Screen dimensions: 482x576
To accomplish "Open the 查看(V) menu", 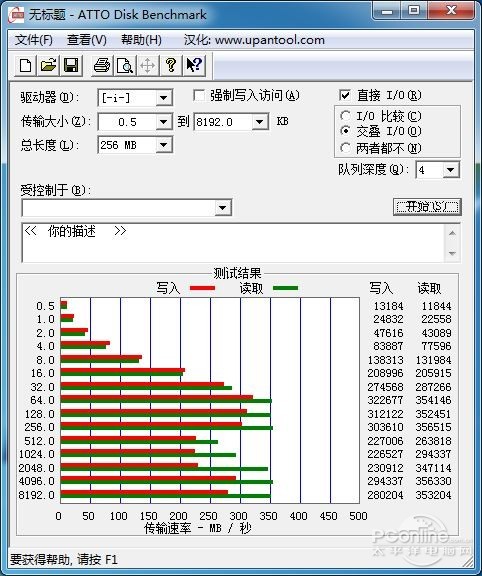I will point(87,40).
